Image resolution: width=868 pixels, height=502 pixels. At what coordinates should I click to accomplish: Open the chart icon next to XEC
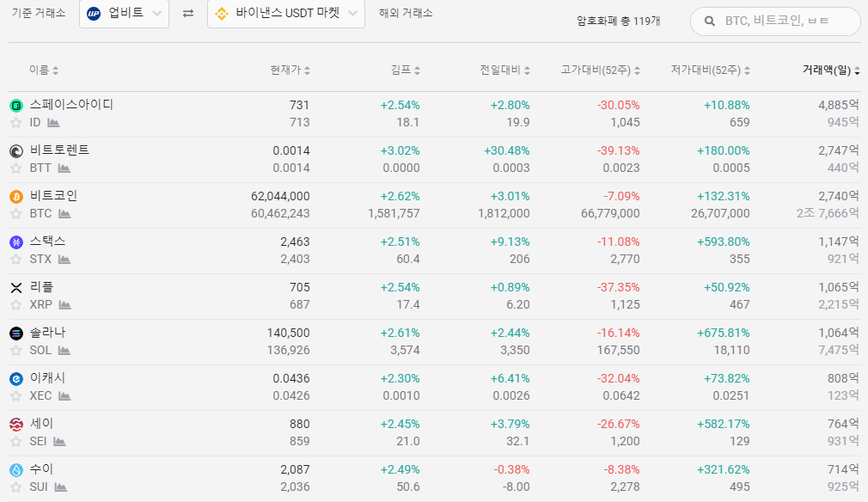tap(64, 395)
